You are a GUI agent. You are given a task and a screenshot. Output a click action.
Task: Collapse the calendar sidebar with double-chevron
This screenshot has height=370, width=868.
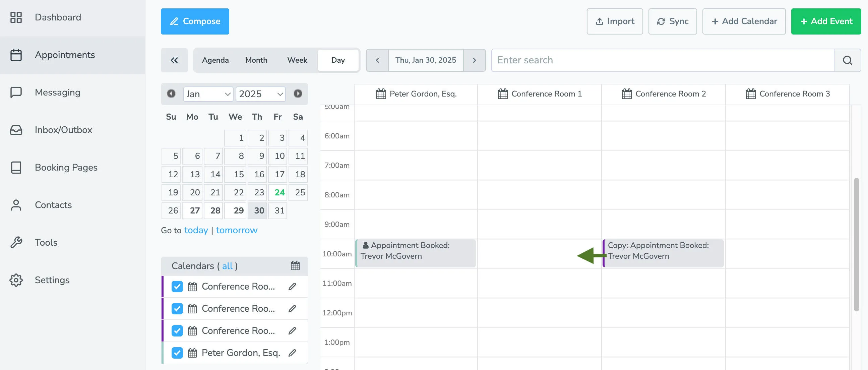tap(174, 60)
